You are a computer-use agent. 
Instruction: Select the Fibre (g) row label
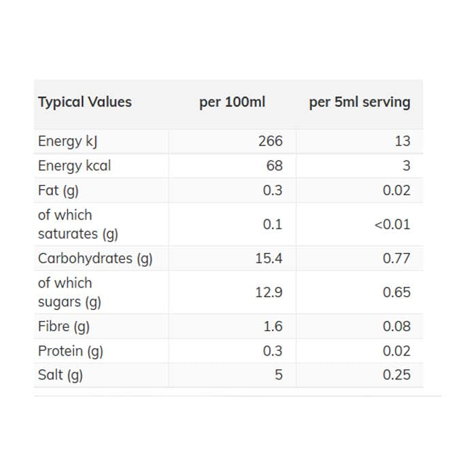point(64,326)
